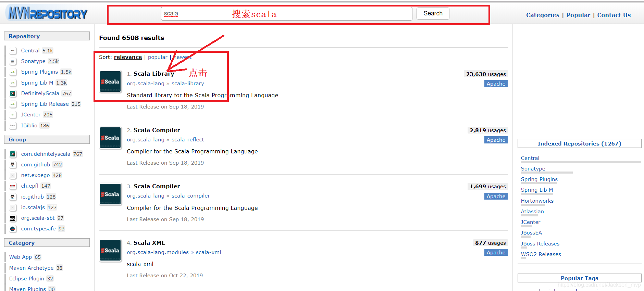Click the Group section header
The width and height of the screenshot is (644, 291).
(47, 140)
